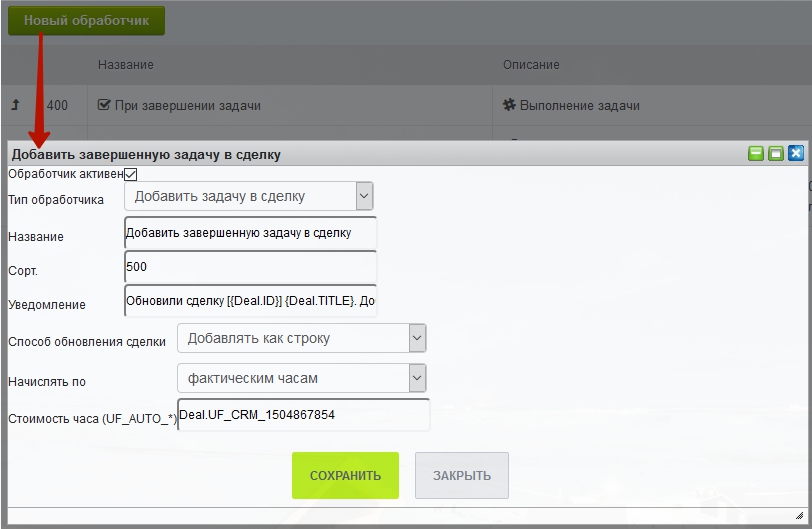
Task: Focus the Название text field
Action: coord(250,233)
